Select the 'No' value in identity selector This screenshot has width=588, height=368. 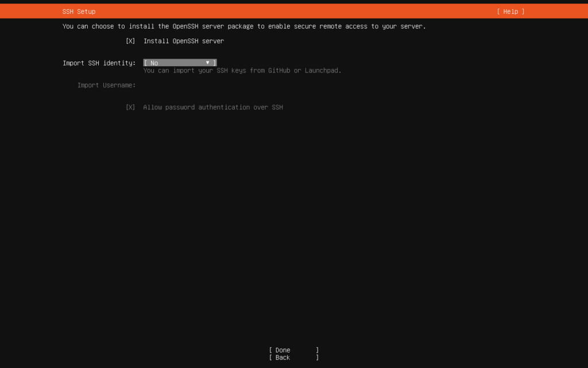pyautogui.click(x=154, y=63)
